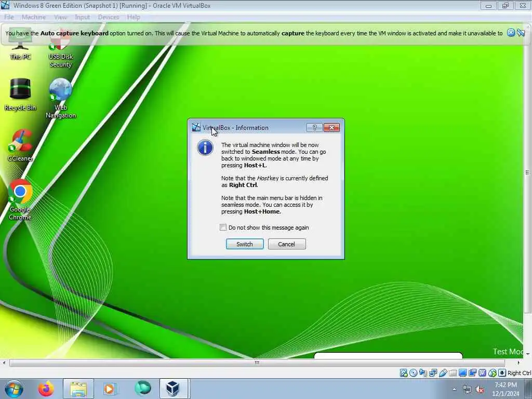Image resolution: width=532 pixels, height=399 pixels.
Task: Open the File menu
Action: click(9, 17)
